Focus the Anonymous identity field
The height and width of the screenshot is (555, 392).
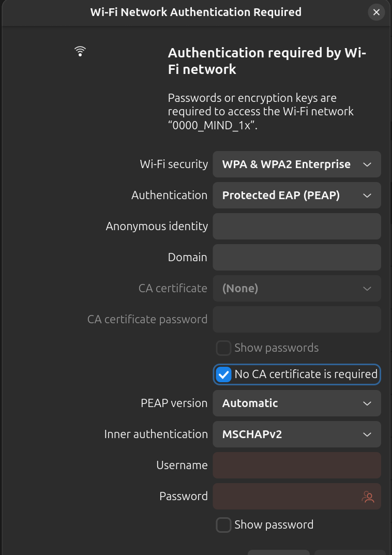[x=297, y=227]
